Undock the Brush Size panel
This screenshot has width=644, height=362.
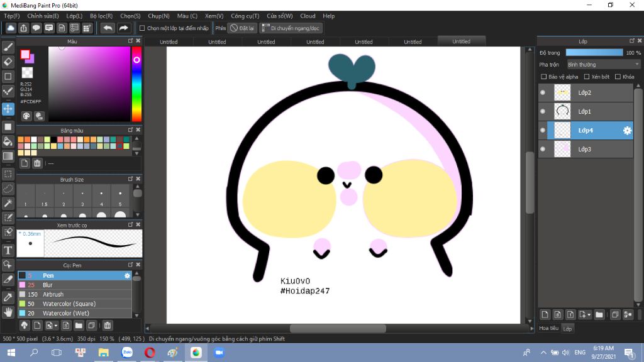point(130,179)
